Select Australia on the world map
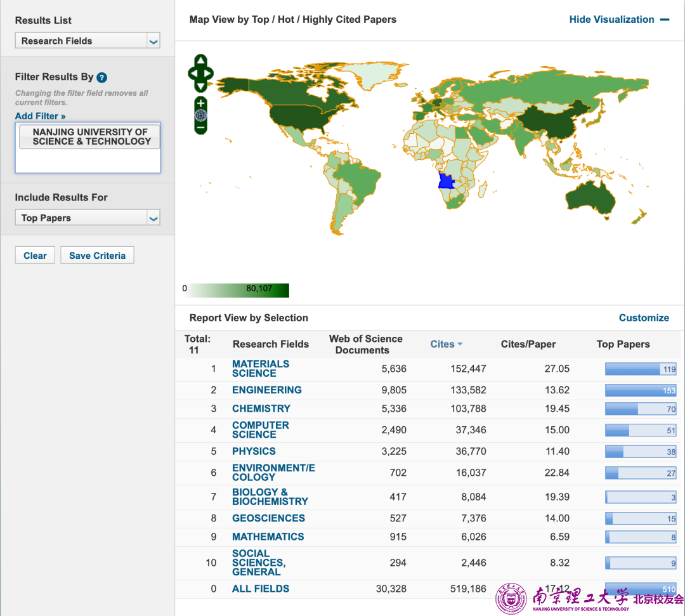 [590, 198]
